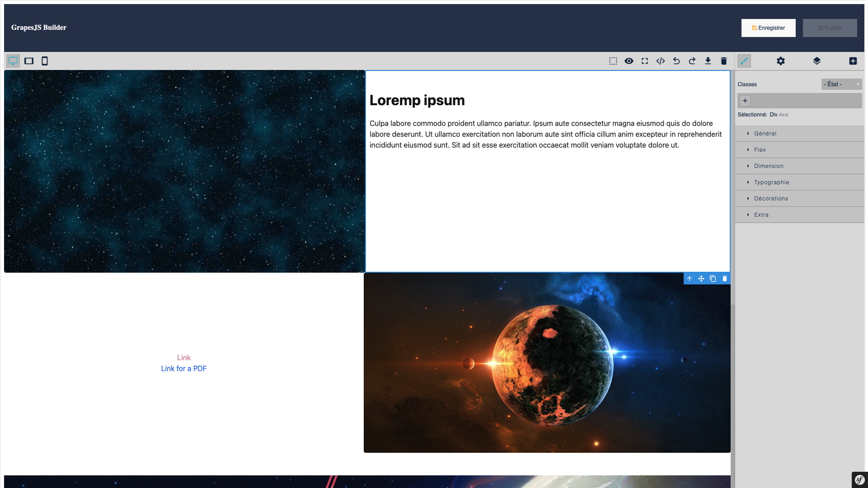Duplicate the selected image component
The height and width of the screenshot is (488, 868).
click(x=713, y=279)
